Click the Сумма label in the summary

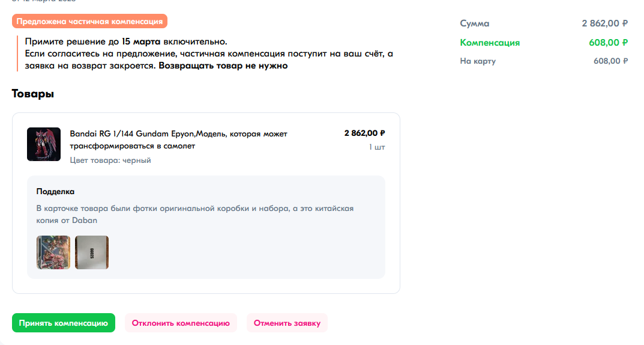(x=474, y=23)
